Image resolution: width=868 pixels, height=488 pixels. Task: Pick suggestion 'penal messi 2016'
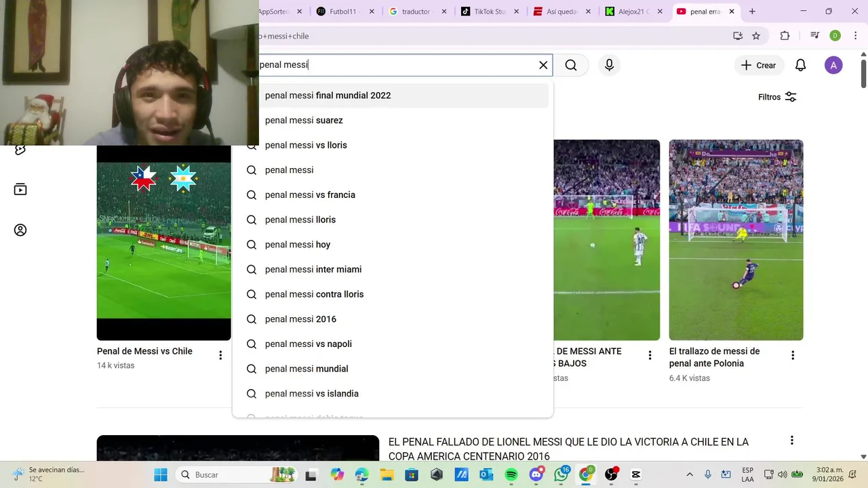393,319
